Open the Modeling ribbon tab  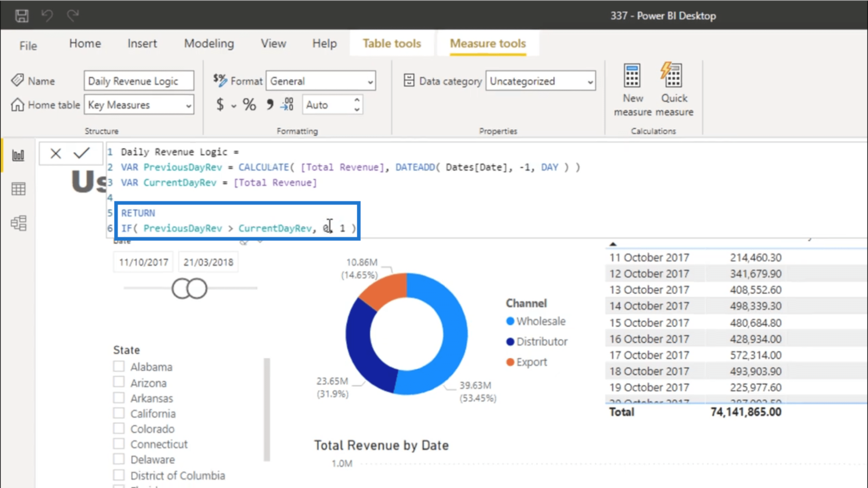[209, 43]
